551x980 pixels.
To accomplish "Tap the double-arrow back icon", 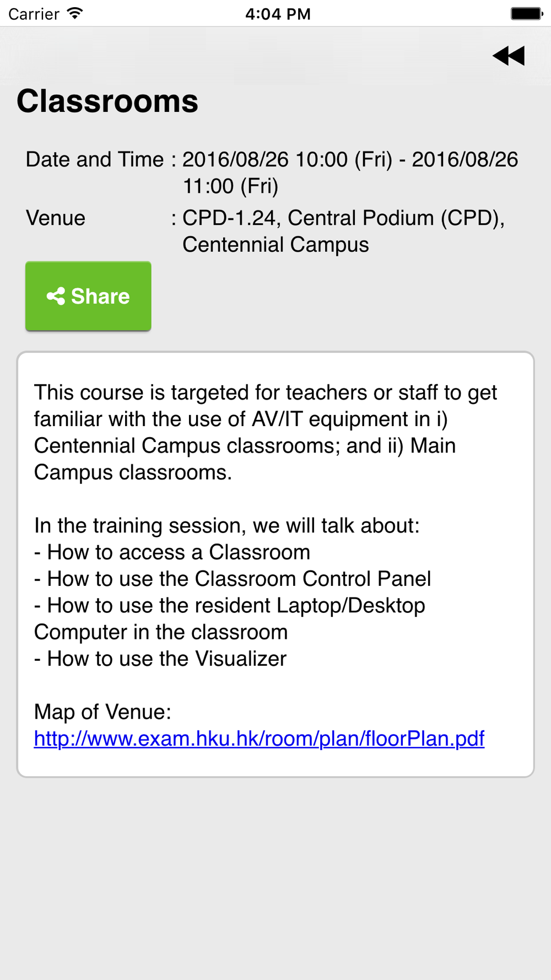I will coord(509,56).
